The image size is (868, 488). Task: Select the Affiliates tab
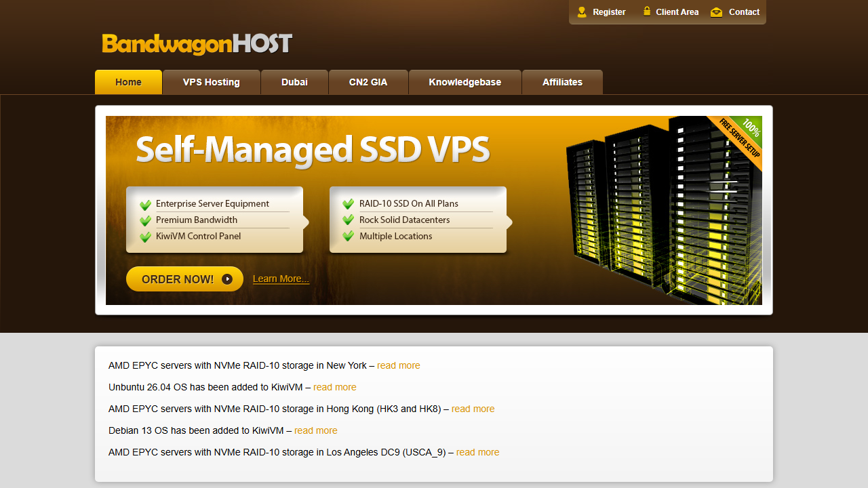point(562,82)
